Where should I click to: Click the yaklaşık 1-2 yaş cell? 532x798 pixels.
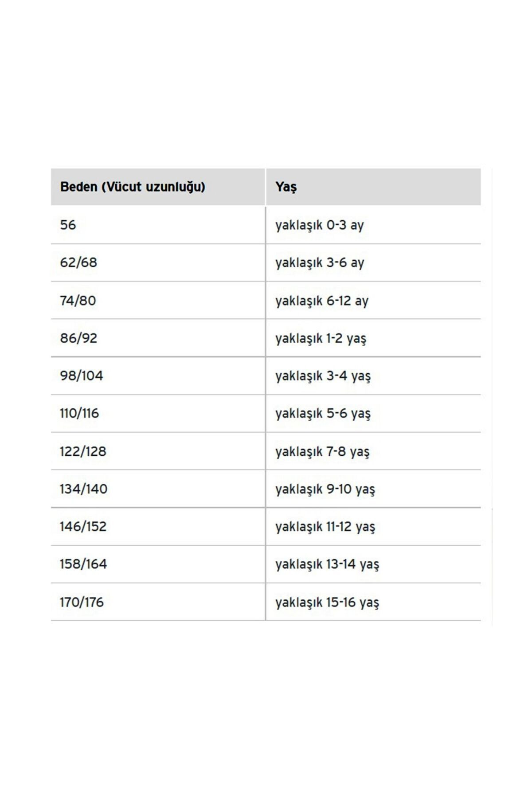coord(374,338)
